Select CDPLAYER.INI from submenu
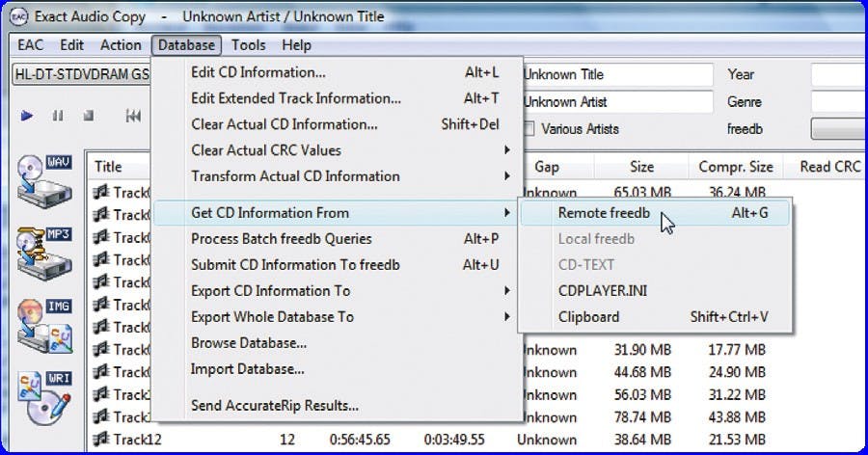 click(x=655, y=291)
